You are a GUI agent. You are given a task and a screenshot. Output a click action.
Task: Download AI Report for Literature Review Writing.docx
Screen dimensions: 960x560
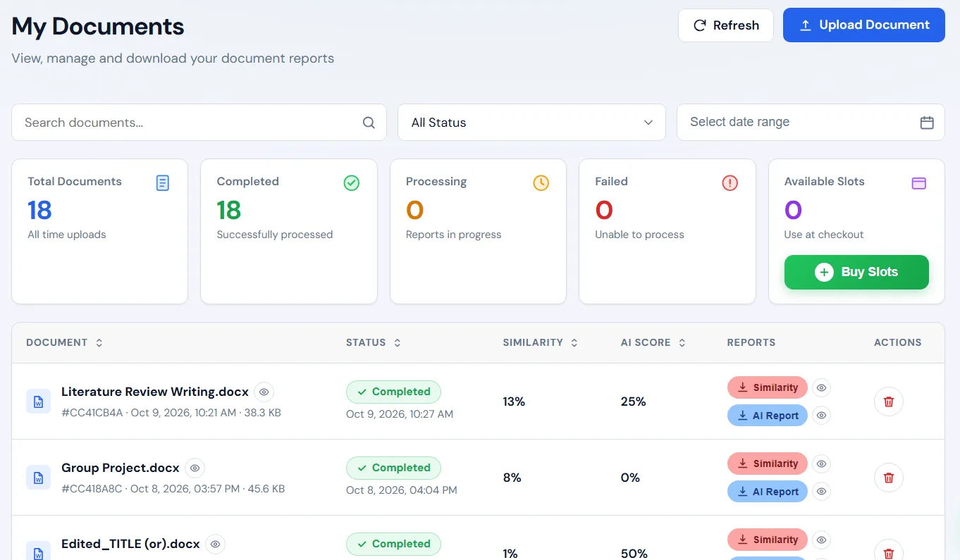tap(768, 416)
